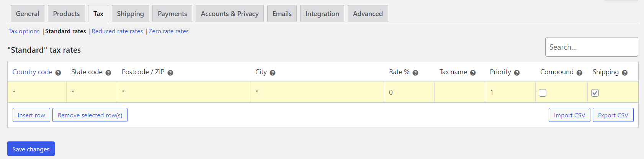644x159 pixels.
Task: Switch to the Payments tab
Action: click(172, 14)
